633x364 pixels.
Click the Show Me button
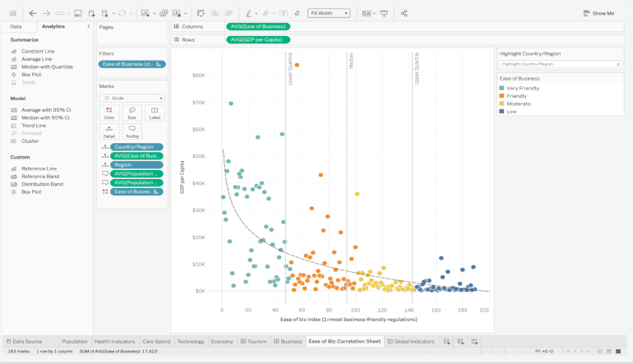coord(598,13)
